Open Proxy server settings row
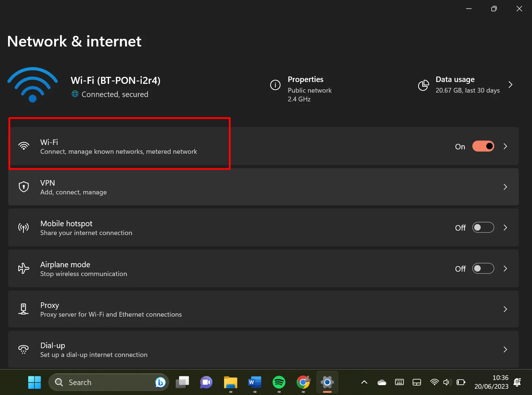The width and height of the screenshot is (532, 395). pyautogui.click(x=263, y=309)
